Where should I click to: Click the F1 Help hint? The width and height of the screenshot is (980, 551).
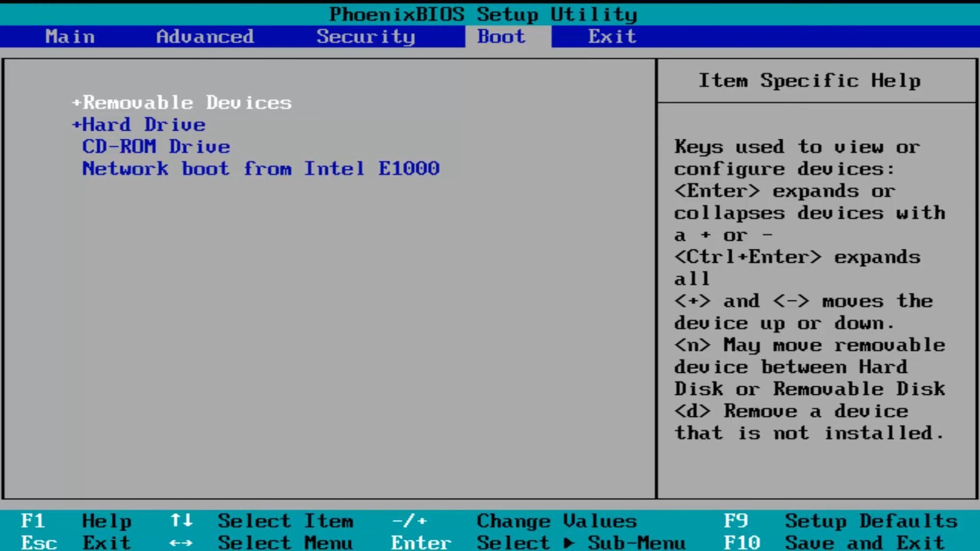pos(77,521)
